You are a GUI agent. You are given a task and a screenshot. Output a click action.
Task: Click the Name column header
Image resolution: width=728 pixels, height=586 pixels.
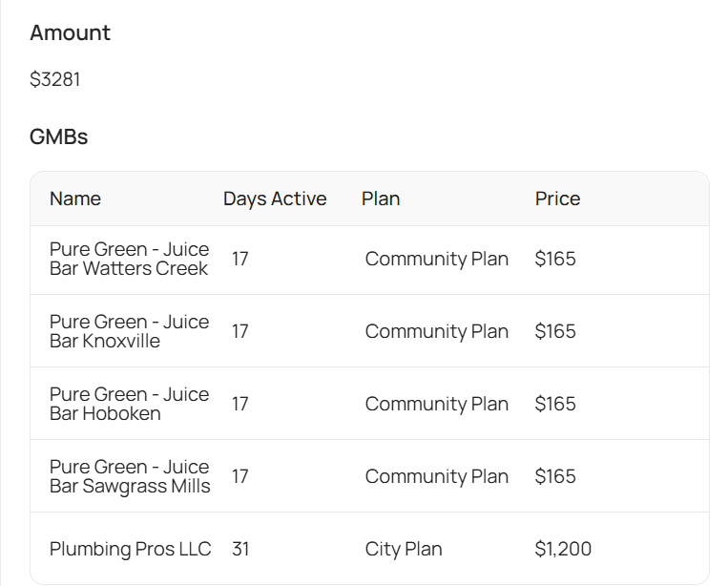click(75, 199)
